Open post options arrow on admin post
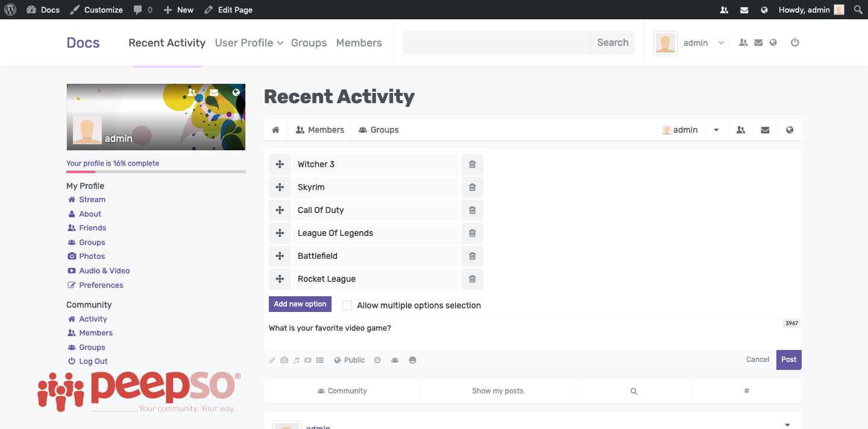The image size is (868, 429). (x=787, y=425)
